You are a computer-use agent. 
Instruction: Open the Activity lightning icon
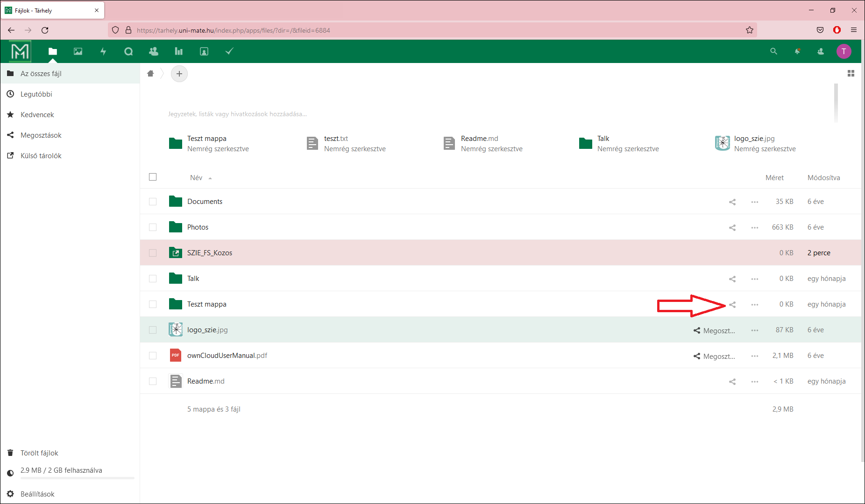103,51
